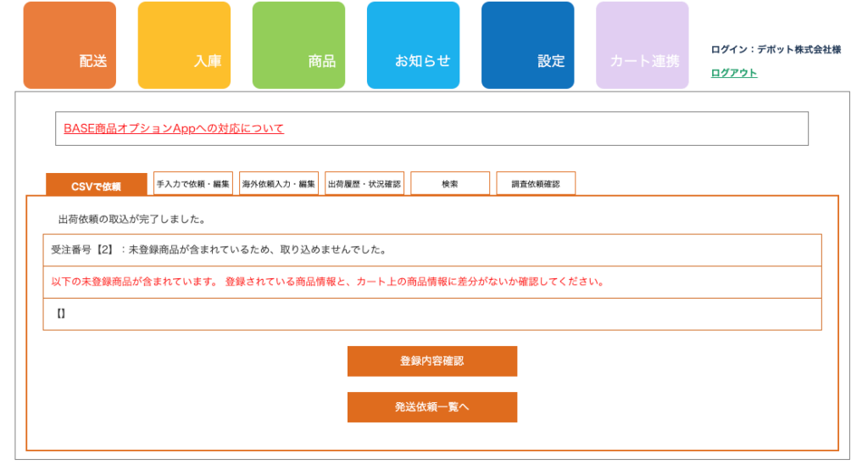Click the ログアウト link
The image size is (868, 470).
(734, 73)
